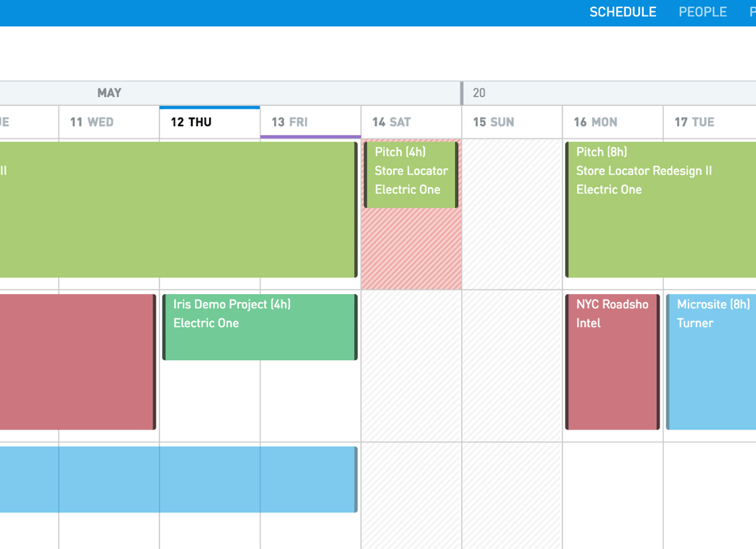Select the long blue booking ending Friday

[178, 479]
